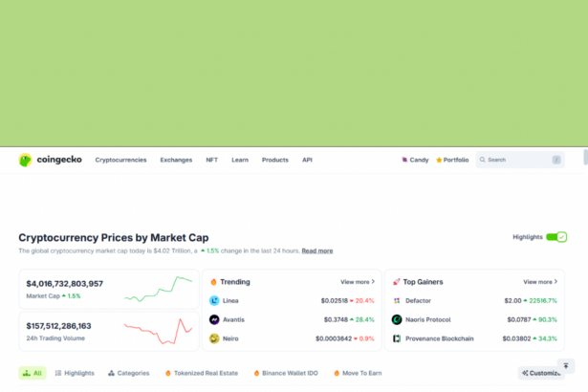
Task: Expand Top Gainers with View more
Action: pos(539,282)
